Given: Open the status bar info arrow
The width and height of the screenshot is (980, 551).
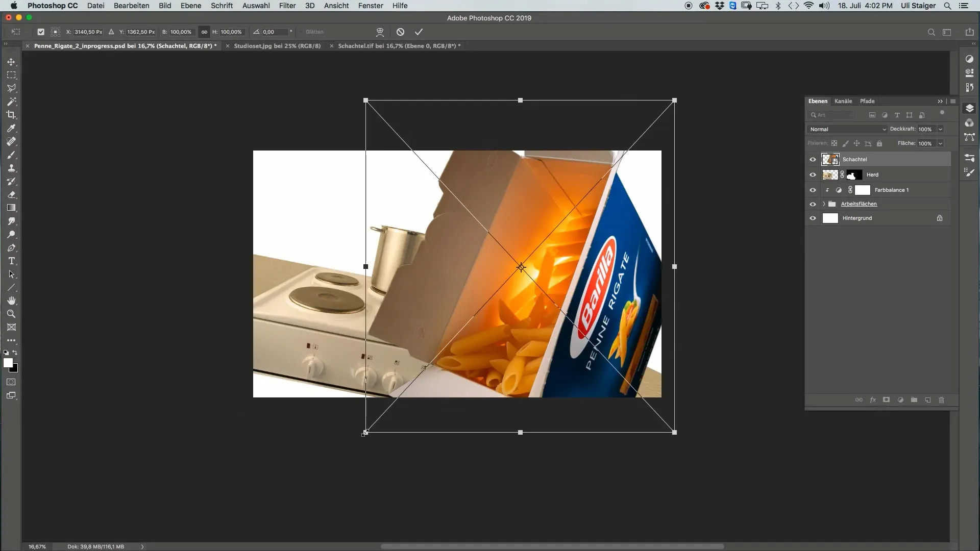Looking at the screenshot, I should coord(142,546).
